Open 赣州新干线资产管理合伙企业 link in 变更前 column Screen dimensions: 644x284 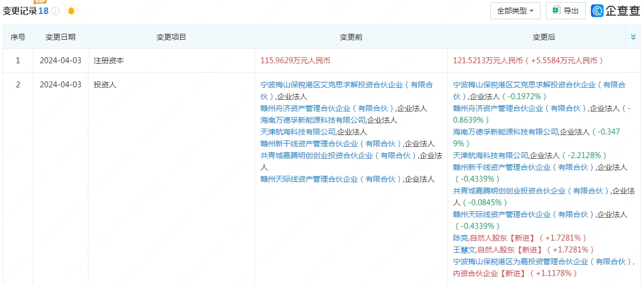point(331,144)
